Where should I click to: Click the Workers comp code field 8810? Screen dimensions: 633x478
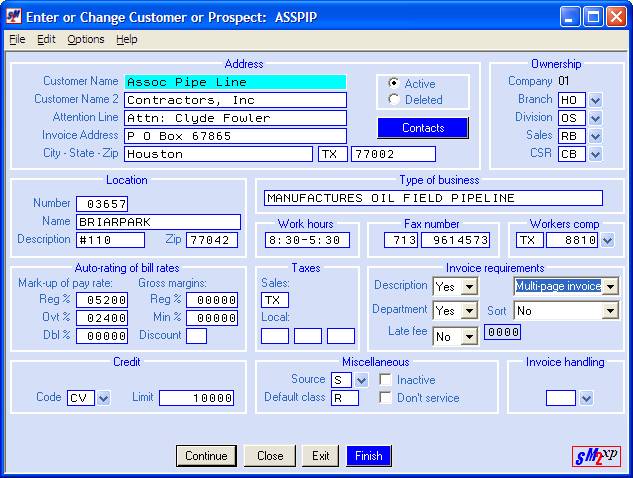[572, 240]
